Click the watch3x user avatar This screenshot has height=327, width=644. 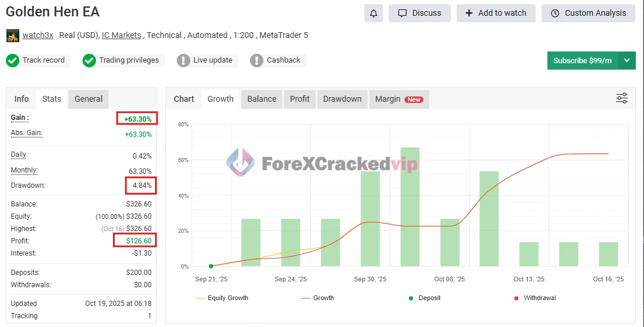point(12,36)
